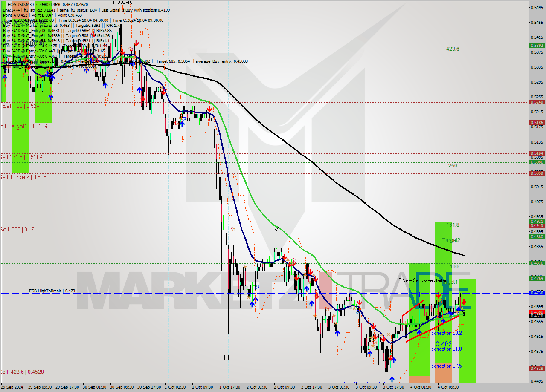
Task: Click the blue arrow below the 1 Oct 01:30 consolidation
Action: click(182, 123)
